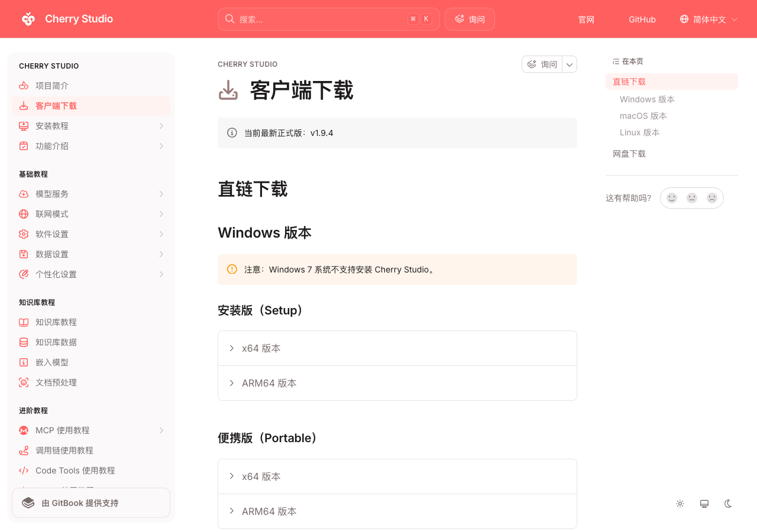Click the 知识库数据 database icon
The width and height of the screenshot is (757, 532).
[x=24, y=342]
